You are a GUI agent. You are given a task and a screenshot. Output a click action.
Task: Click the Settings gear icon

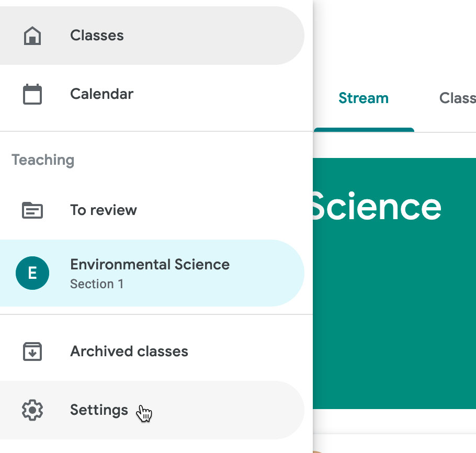33,410
